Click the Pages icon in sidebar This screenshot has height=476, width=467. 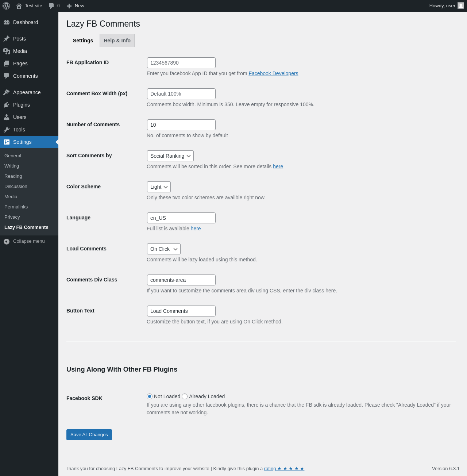click(x=7, y=64)
